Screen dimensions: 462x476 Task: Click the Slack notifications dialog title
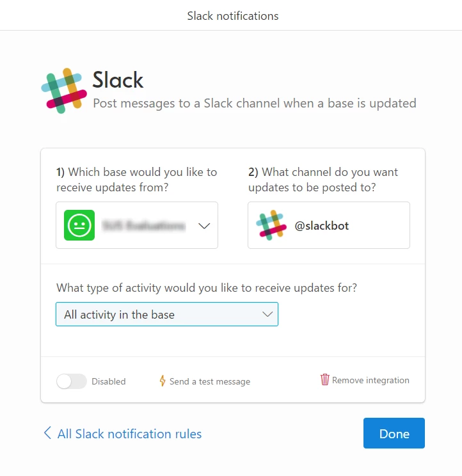point(233,16)
